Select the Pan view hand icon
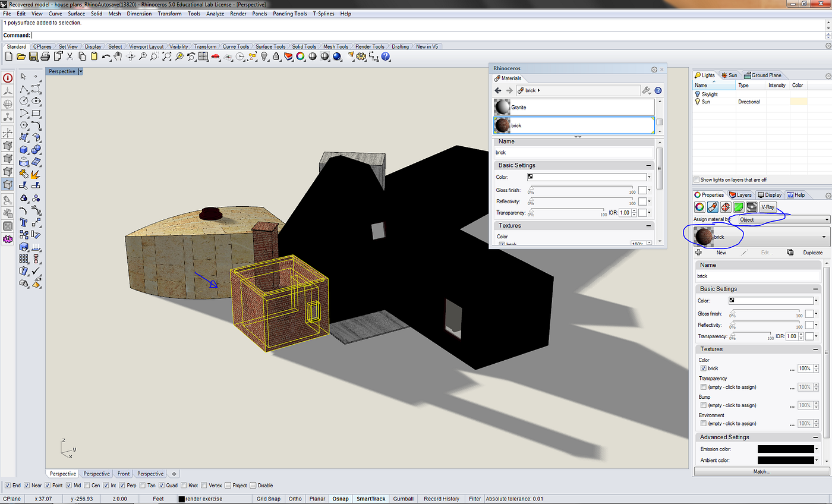The width and height of the screenshot is (832, 504). (x=118, y=56)
